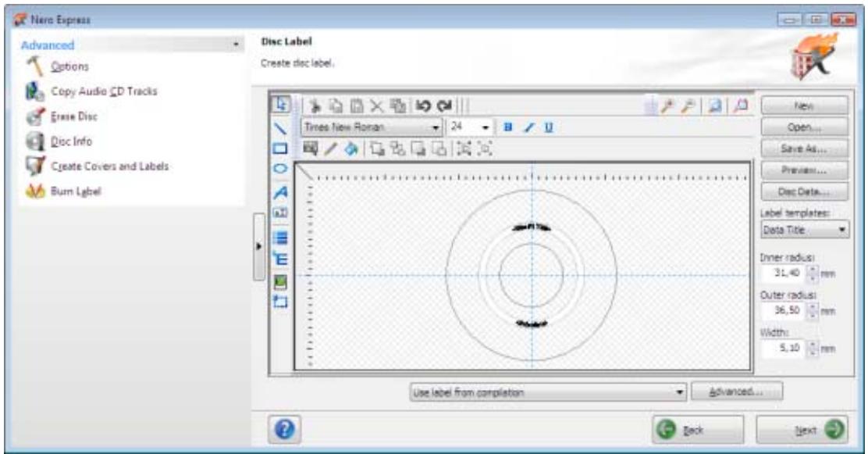Open object properties icon in third toolbar row
The width and height of the screenshot is (868, 454).
(311, 148)
